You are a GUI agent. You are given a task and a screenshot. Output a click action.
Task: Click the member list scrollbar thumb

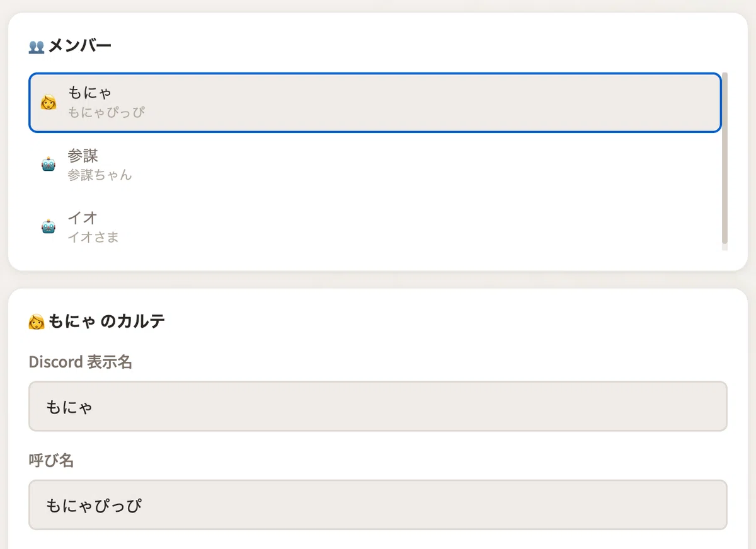coord(724,158)
